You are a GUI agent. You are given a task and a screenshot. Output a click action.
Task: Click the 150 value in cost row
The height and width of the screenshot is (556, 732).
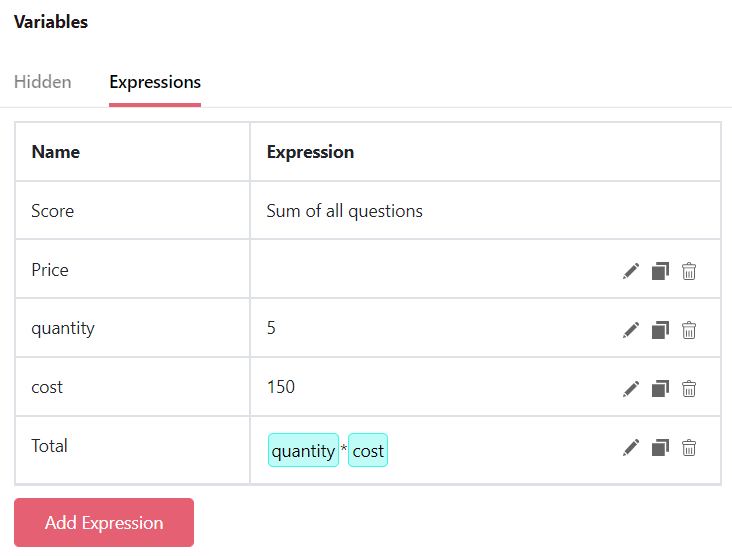[x=281, y=387]
